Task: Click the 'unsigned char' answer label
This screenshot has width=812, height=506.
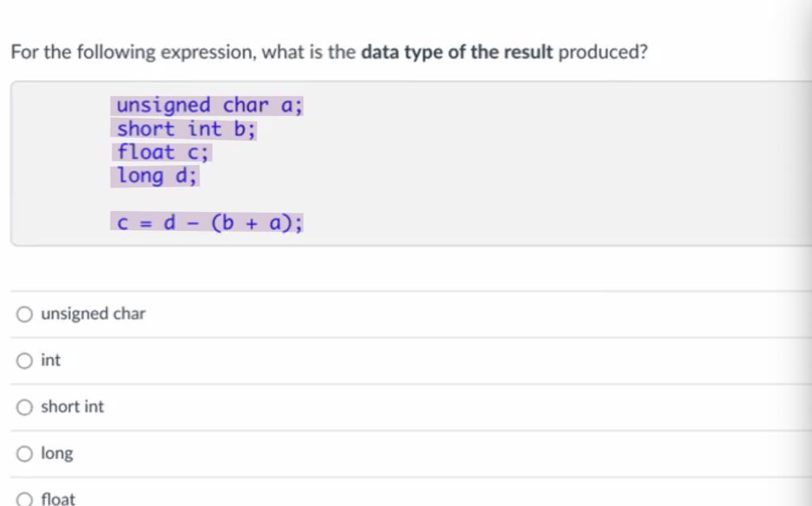Action: tap(94, 314)
